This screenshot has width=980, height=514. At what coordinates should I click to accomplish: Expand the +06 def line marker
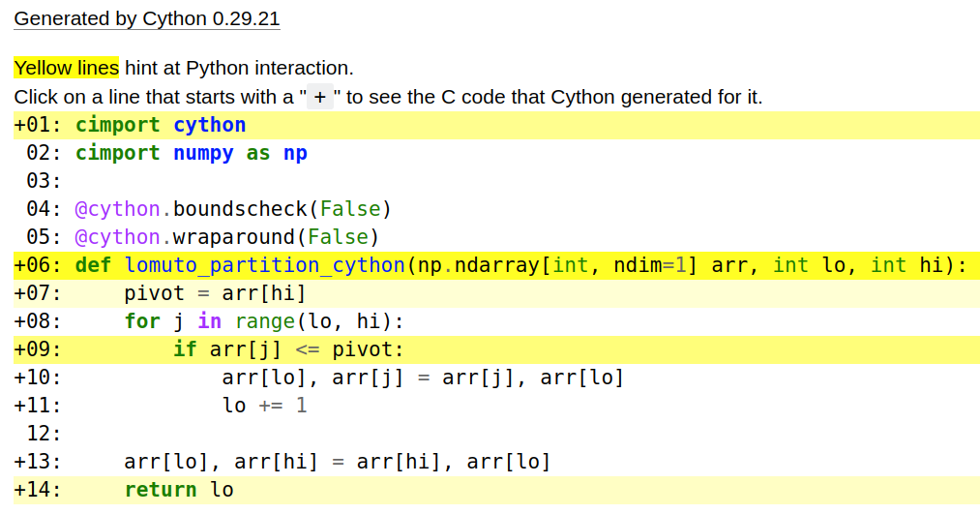39,265
